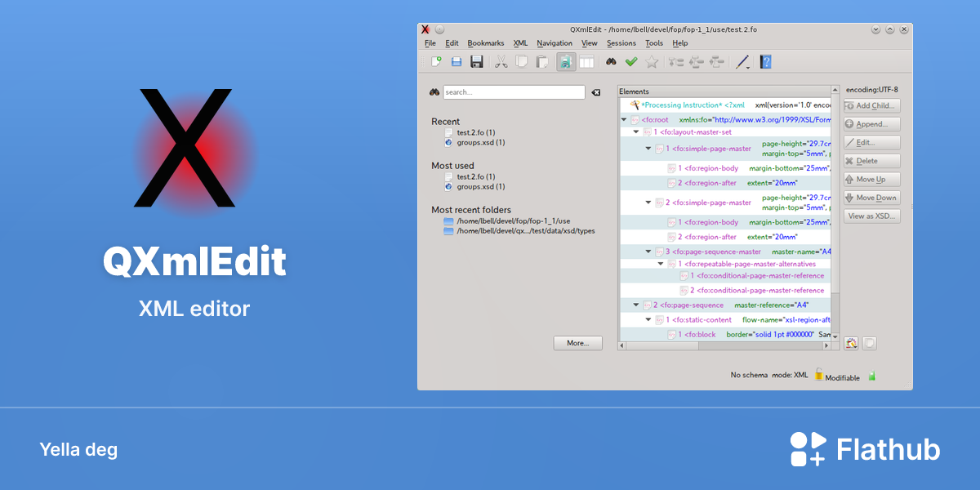Click the vertical scrollbar of the Elements tree
Viewport: 980px width, 490px height.
(835, 212)
